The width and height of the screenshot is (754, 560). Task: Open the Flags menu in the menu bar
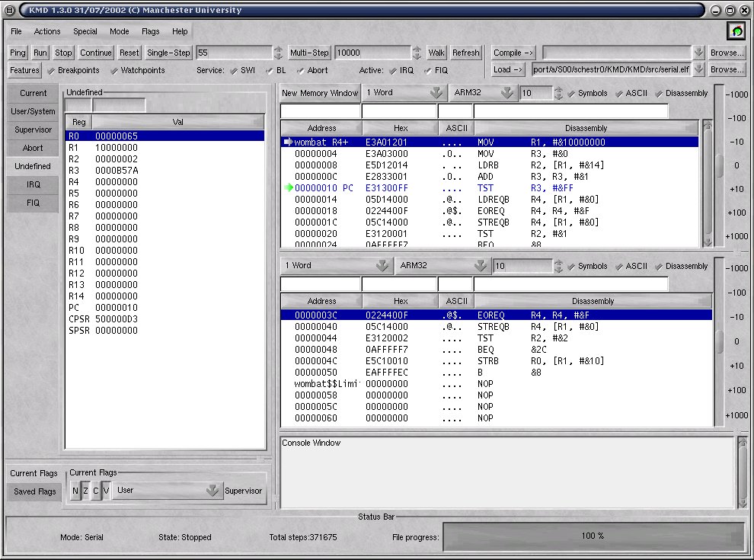[x=151, y=31]
